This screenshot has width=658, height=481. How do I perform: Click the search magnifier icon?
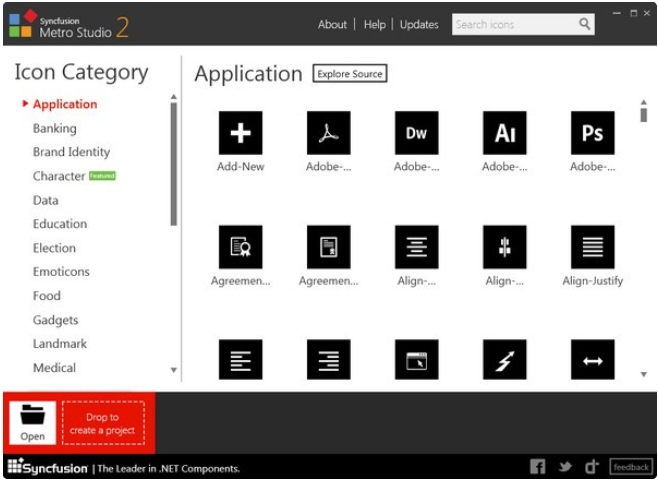click(x=585, y=24)
